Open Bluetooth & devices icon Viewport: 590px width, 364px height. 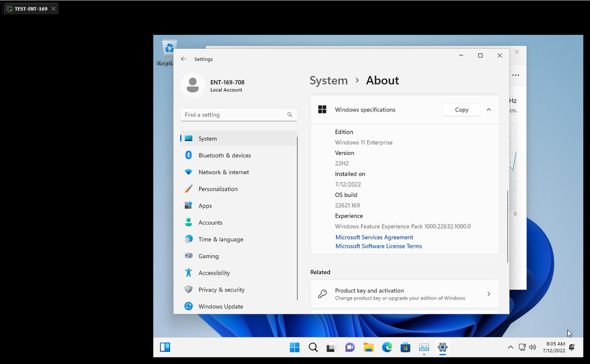click(x=189, y=155)
